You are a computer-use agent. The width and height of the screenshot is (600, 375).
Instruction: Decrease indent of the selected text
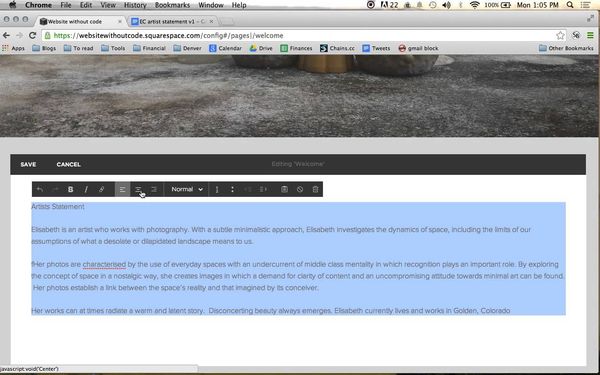click(x=248, y=189)
